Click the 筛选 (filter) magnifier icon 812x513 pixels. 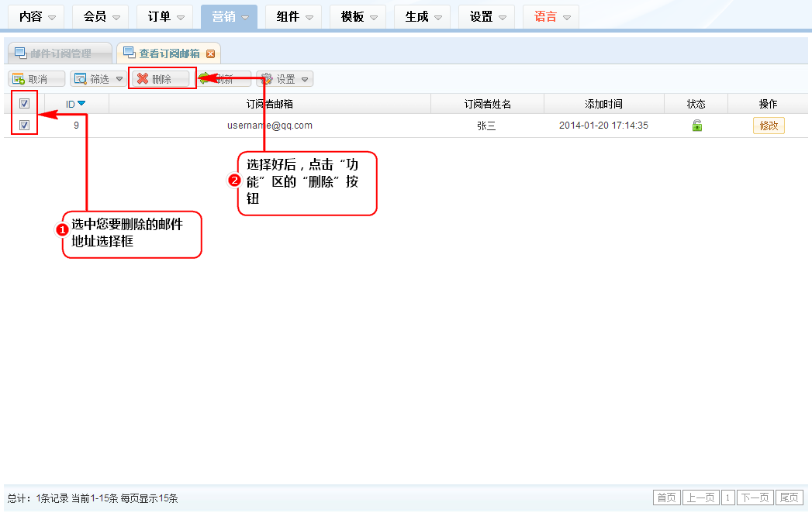(x=80, y=79)
